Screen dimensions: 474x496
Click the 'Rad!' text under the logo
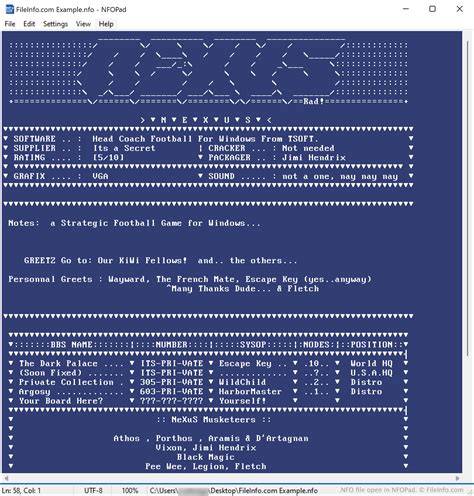coord(314,101)
